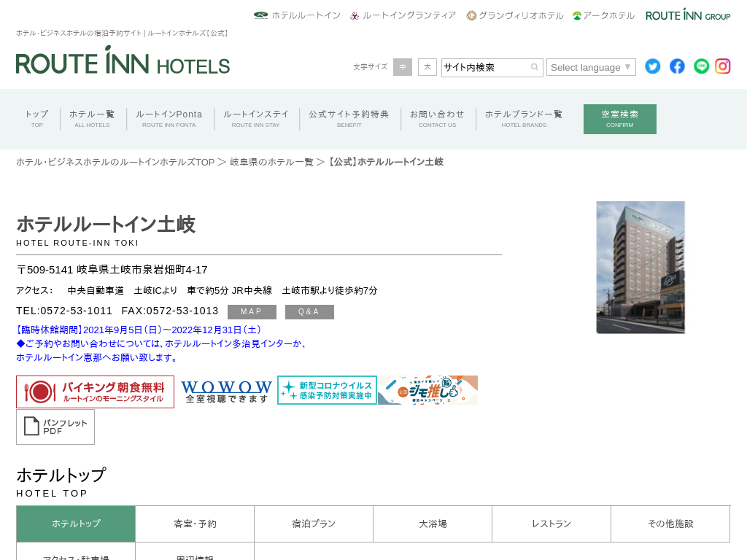Screen dimensions: 747x560
Task: Click the ホテルルートイン土岐 heading
Action: pos(106,225)
